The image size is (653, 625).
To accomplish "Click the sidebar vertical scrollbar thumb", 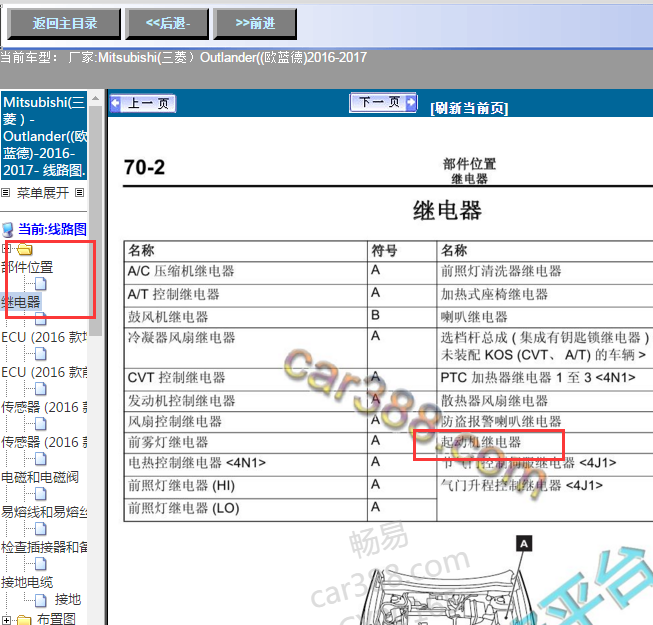I will (x=96, y=221).
